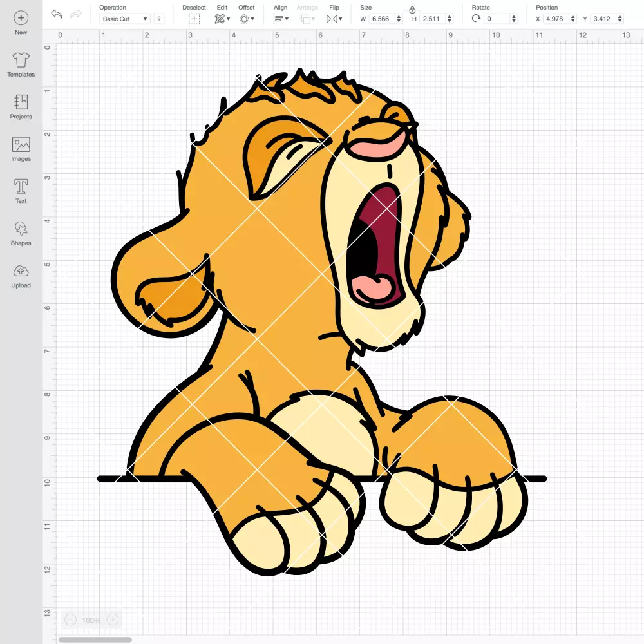Screen dimensions: 644x644
Task: Expand the Offset dropdown arrow
Action: 252,19
